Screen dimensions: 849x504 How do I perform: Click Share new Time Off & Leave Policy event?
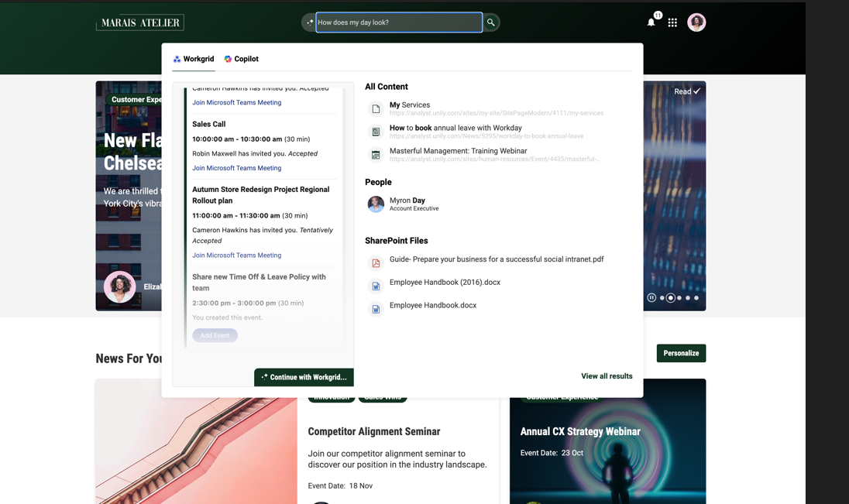[x=259, y=283]
